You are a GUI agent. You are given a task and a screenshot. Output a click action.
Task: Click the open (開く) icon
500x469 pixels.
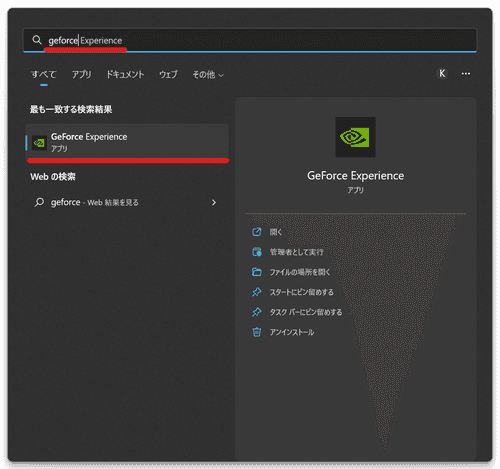click(257, 232)
